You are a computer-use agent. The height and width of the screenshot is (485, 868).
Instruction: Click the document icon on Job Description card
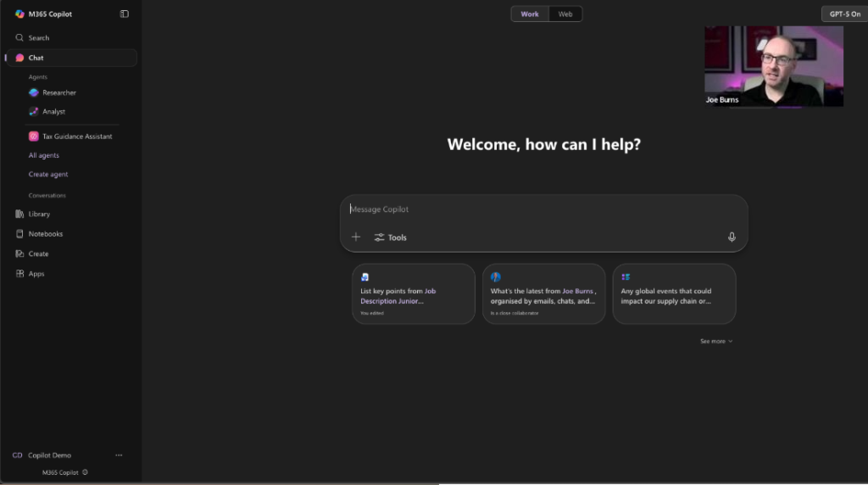364,276
